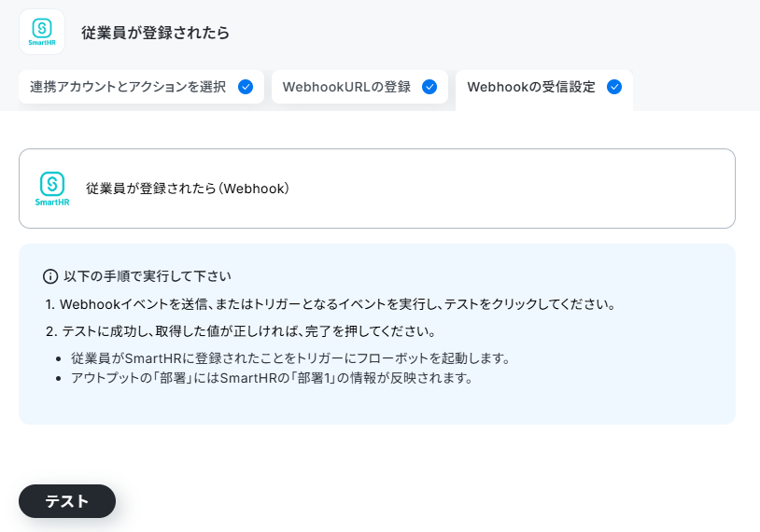Click the info circle icon before 以下の手順
The image size is (760, 532).
coord(50,276)
